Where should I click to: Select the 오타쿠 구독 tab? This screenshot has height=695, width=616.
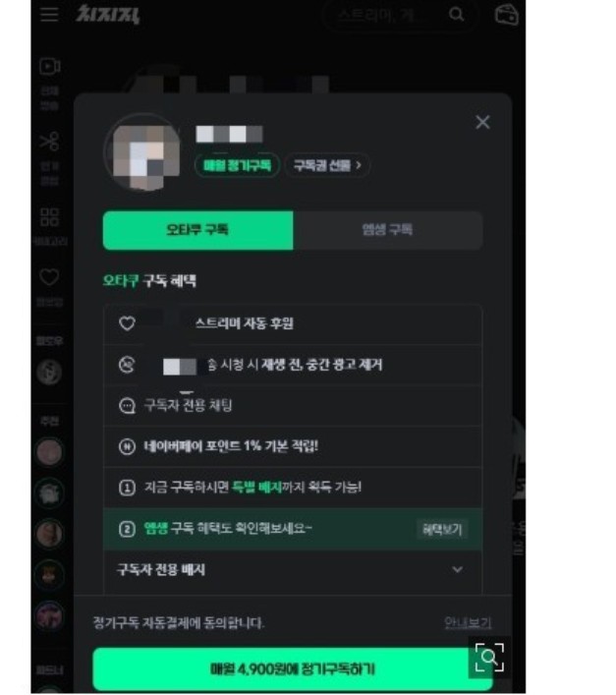[x=197, y=230]
